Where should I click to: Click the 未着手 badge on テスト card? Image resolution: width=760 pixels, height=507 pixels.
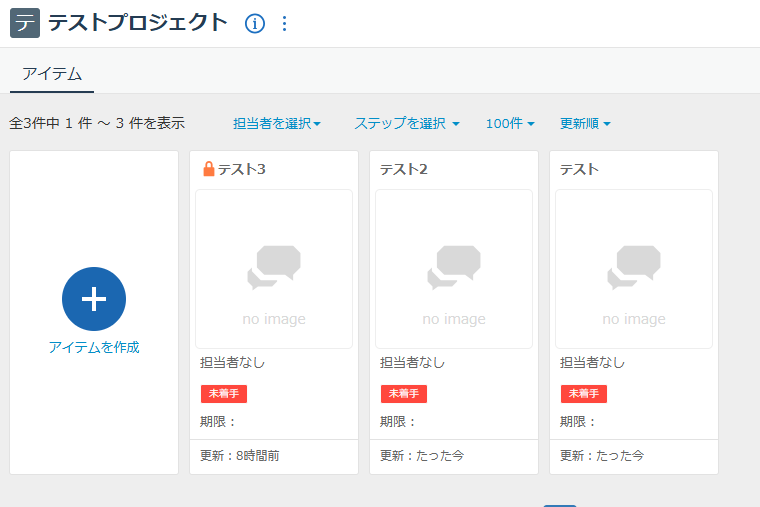pyautogui.click(x=583, y=393)
